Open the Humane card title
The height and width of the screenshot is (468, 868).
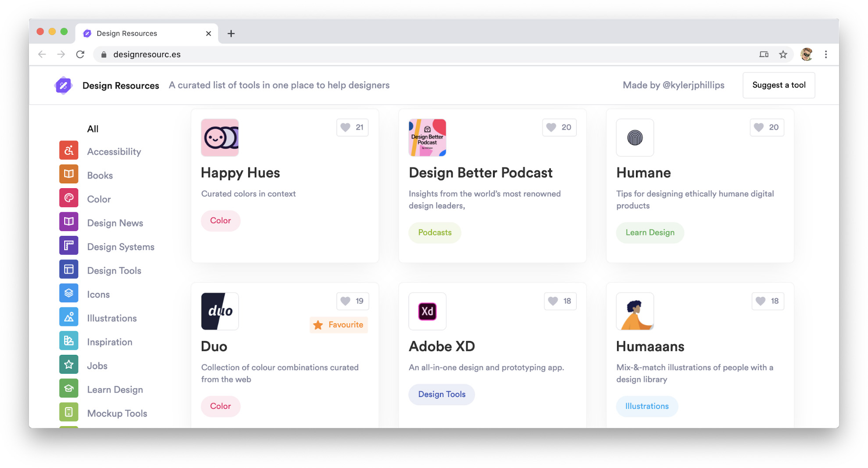(x=643, y=172)
